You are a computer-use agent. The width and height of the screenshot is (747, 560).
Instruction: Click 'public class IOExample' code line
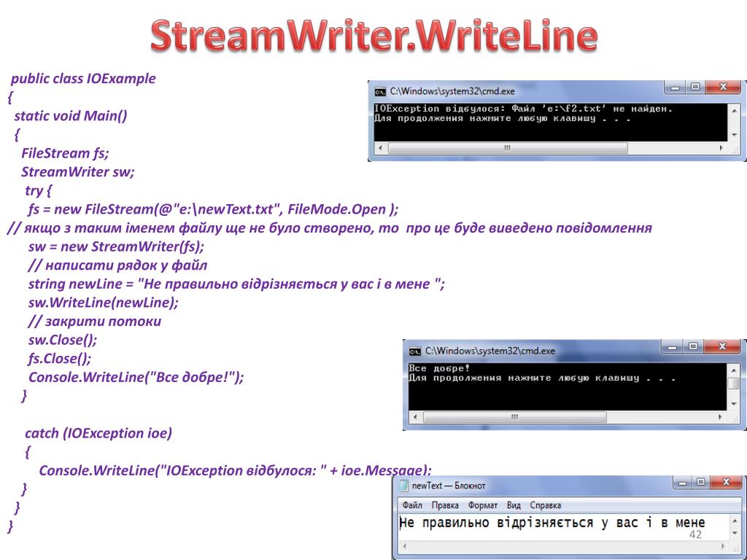coord(83,79)
